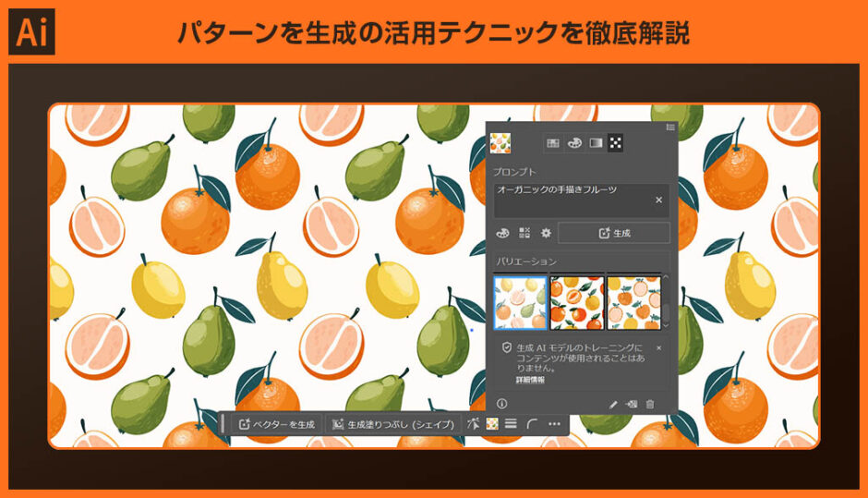The height and width of the screenshot is (498, 868).
Task: Switch to the gradient tab icon
Action: tap(596, 143)
